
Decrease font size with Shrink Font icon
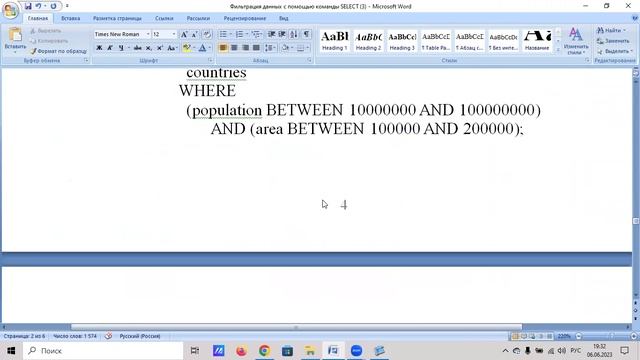195,34
